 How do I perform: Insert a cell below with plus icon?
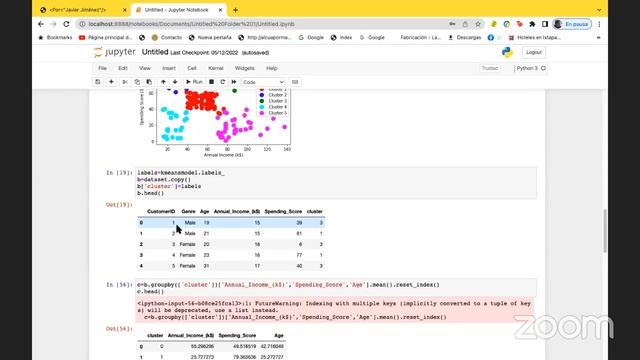pos(111,82)
